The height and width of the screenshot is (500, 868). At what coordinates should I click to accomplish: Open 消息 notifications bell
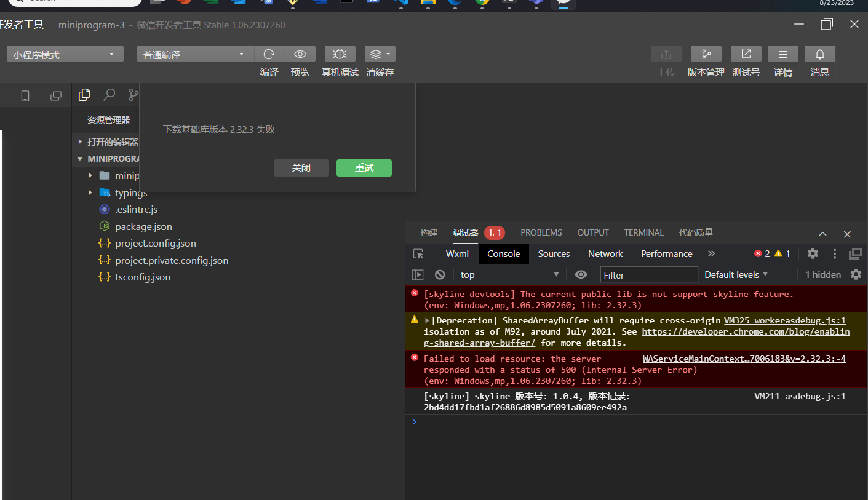820,54
